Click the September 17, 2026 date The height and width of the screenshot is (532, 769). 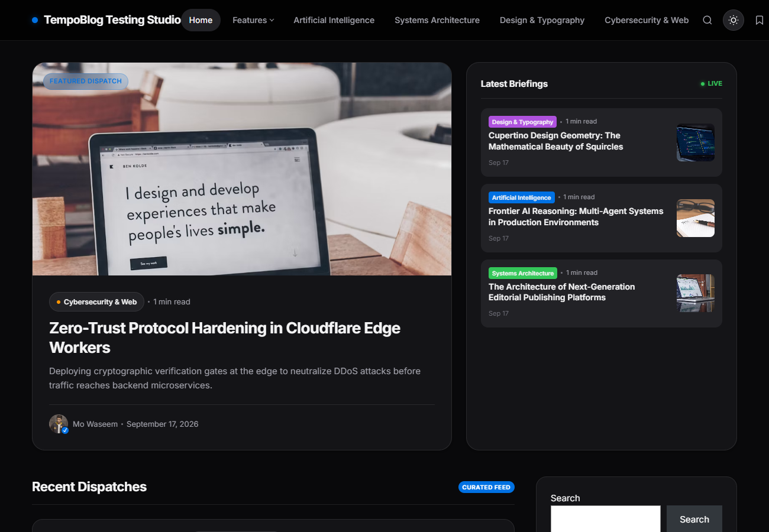tap(163, 424)
